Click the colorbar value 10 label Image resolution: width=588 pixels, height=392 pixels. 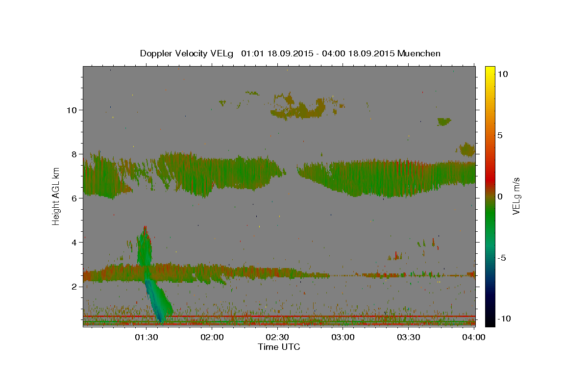(502, 73)
